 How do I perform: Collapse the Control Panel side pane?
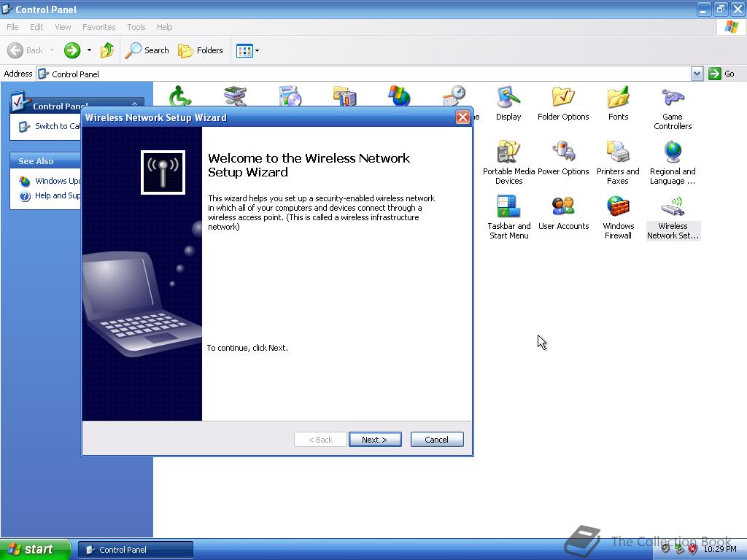pos(135,104)
